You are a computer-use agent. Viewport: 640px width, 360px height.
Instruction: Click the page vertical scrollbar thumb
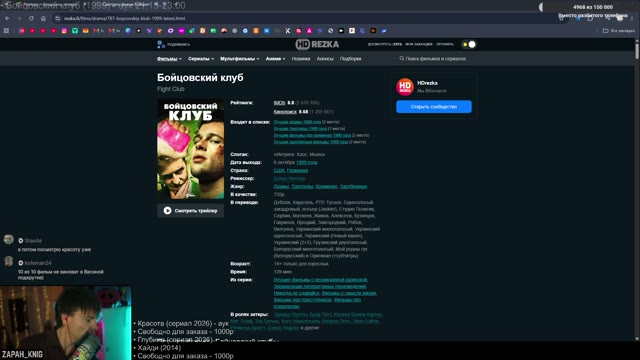point(637,50)
